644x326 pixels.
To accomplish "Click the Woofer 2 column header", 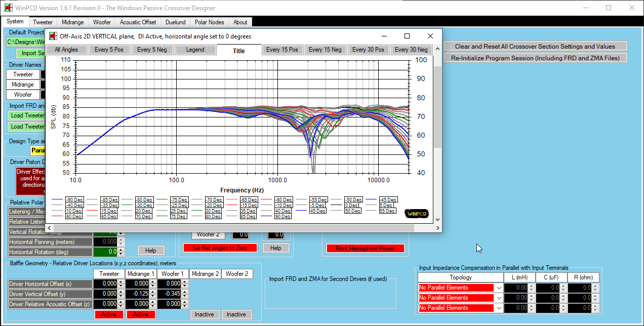I will (x=237, y=274).
